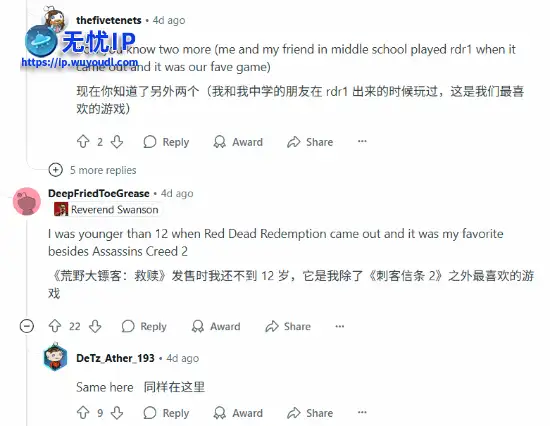Upvote thefivetenets' comment
This screenshot has height=426, width=550.
click(83, 142)
